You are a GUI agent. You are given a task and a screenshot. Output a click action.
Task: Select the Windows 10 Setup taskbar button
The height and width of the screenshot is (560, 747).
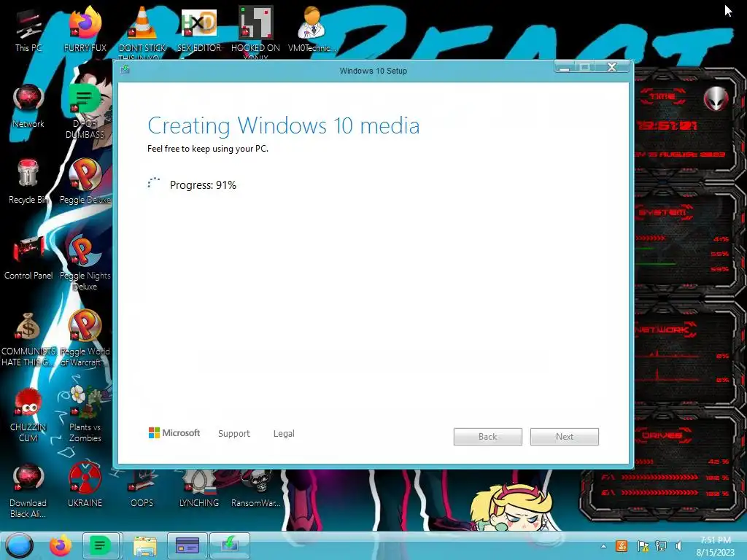pyautogui.click(x=229, y=545)
